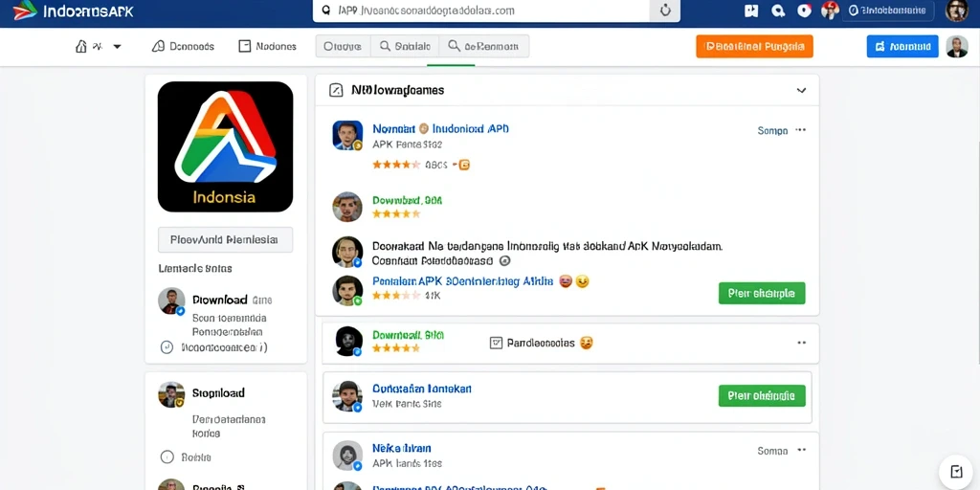Switch to the Sobiale search tab

pos(405,46)
